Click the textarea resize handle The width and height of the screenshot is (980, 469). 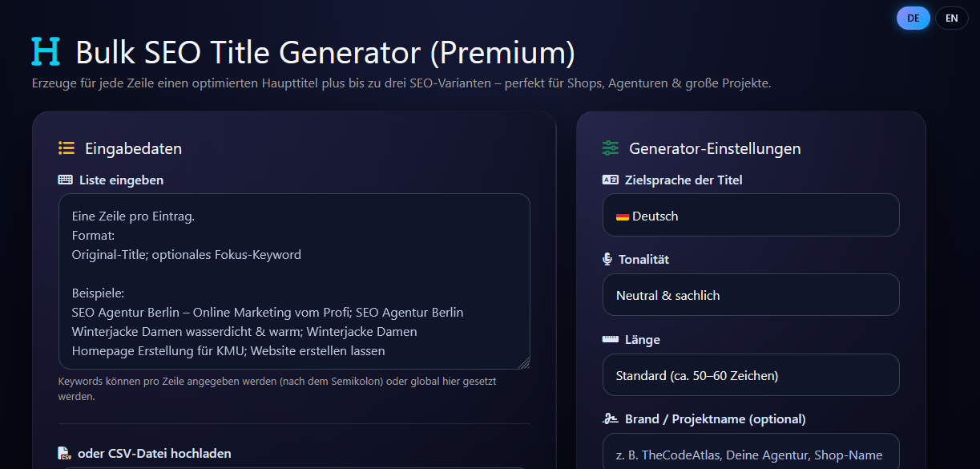(525, 364)
